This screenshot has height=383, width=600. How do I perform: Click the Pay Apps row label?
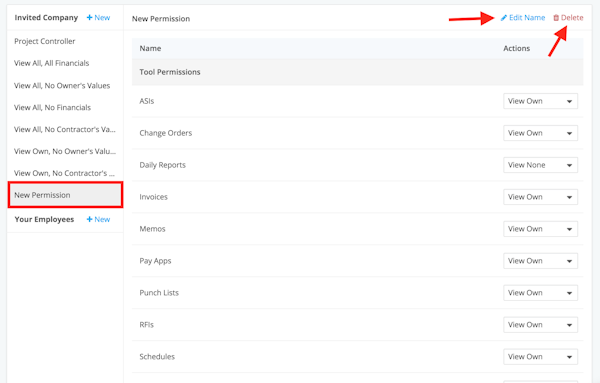(155, 261)
